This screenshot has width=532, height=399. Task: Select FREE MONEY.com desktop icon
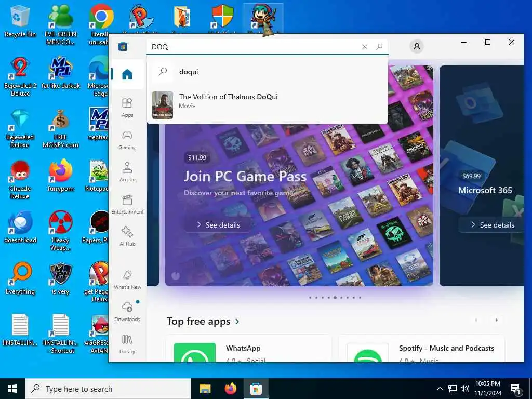[60, 128]
